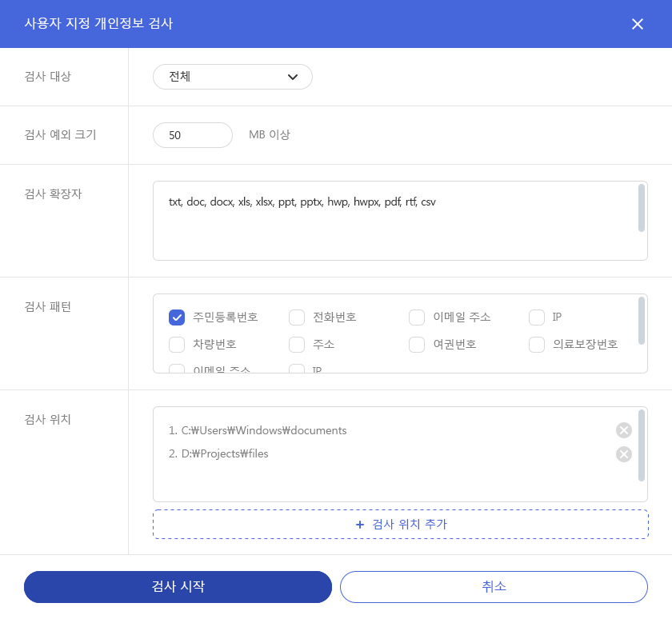This screenshot has width=672, height=619.
Task: Toggle the 의료보장번호 checkbox
Action: coord(537,345)
